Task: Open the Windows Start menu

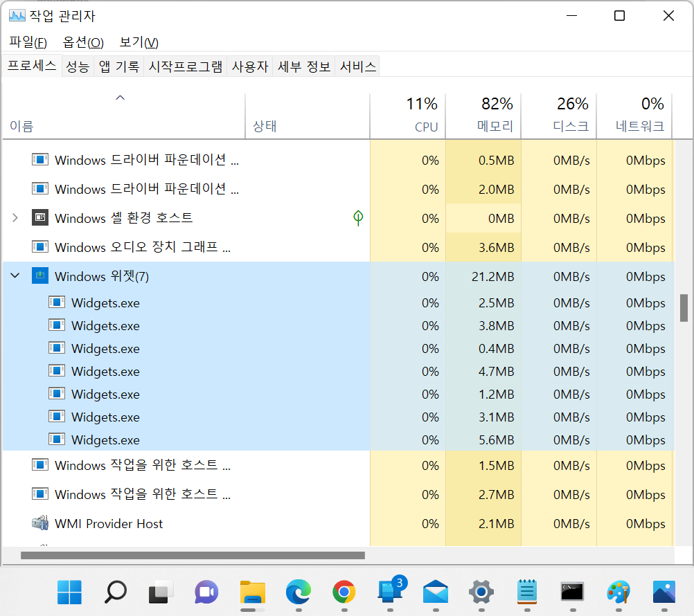Action: tap(69, 592)
